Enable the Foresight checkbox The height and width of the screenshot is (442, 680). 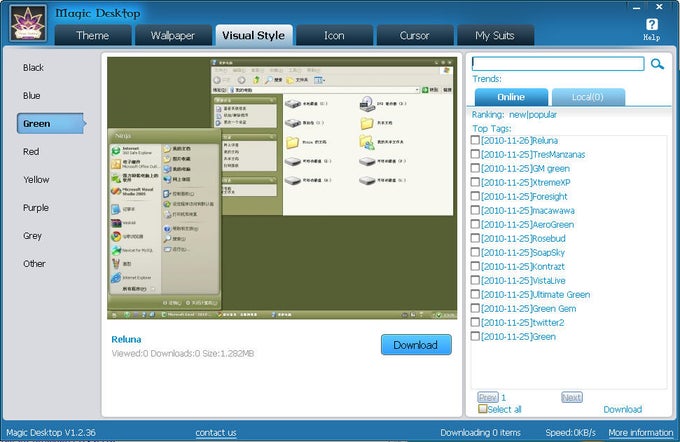pos(475,196)
